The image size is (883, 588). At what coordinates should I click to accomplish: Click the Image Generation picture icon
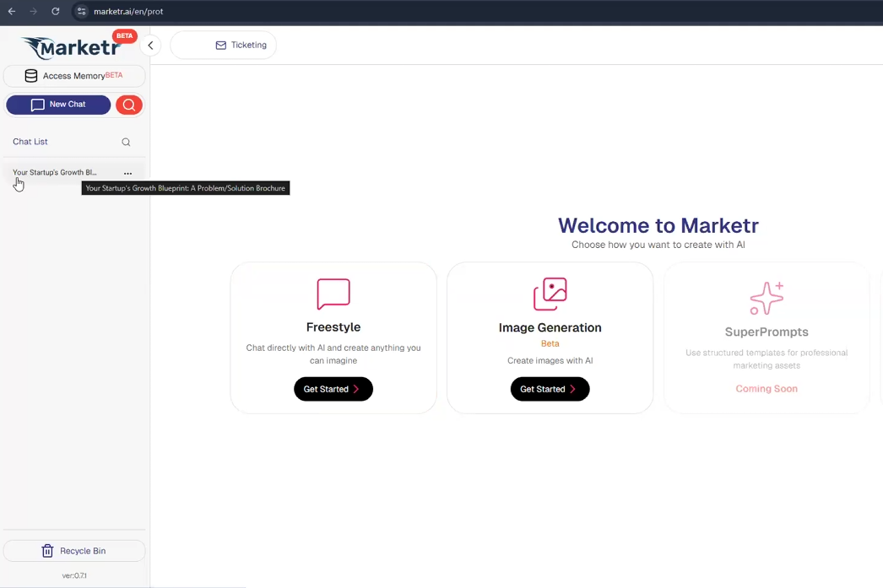coord(550,294)
